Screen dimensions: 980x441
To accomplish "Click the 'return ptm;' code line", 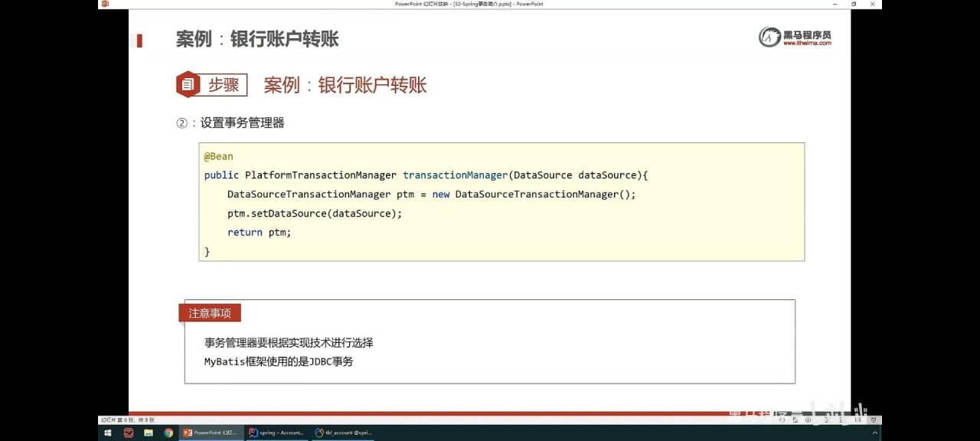I will tap(260, 232).
